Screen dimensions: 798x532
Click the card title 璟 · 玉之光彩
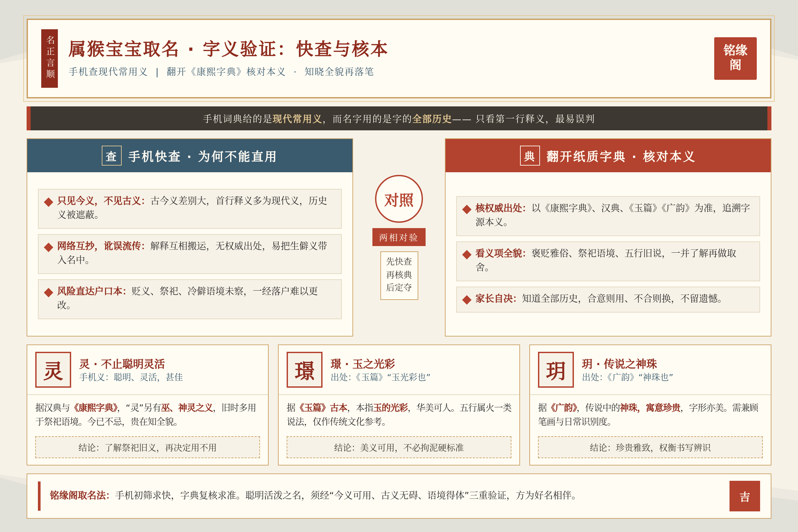(363, 364)
